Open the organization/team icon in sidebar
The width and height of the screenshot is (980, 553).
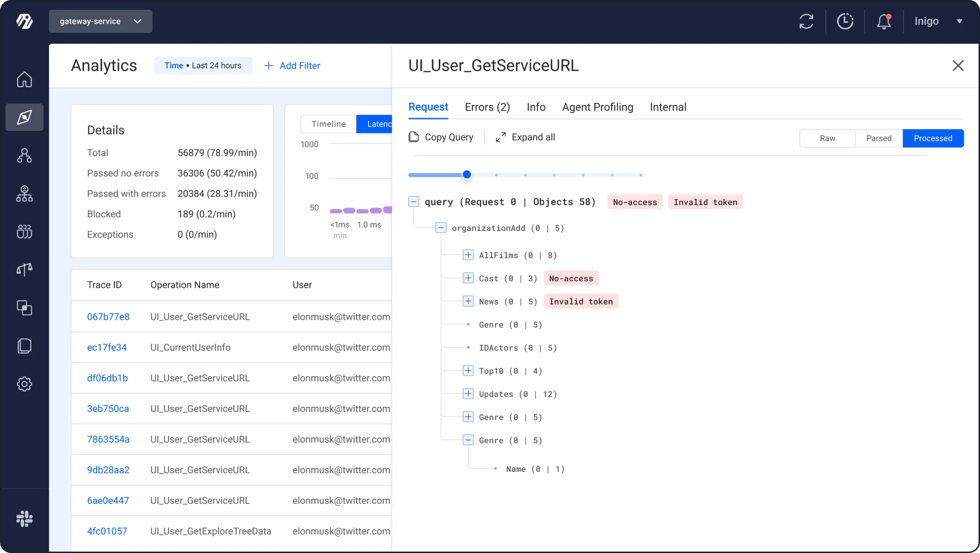24,231
